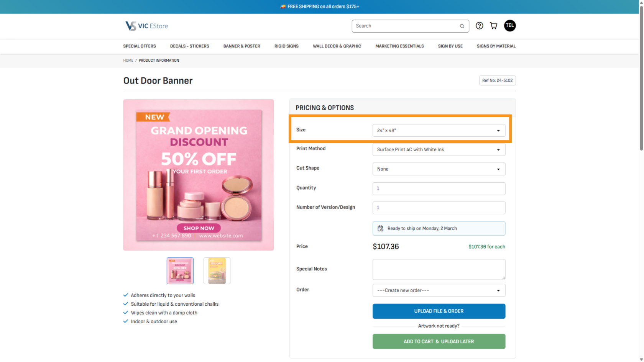Open the shopping cart icon
This screenshot has height=362, width=644.
click(494, 26)
